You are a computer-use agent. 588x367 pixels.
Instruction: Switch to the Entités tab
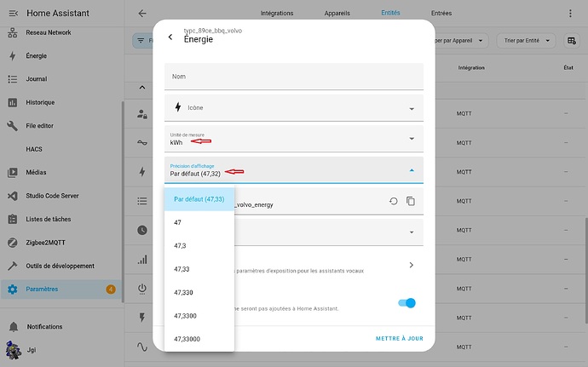coord(390,13)
